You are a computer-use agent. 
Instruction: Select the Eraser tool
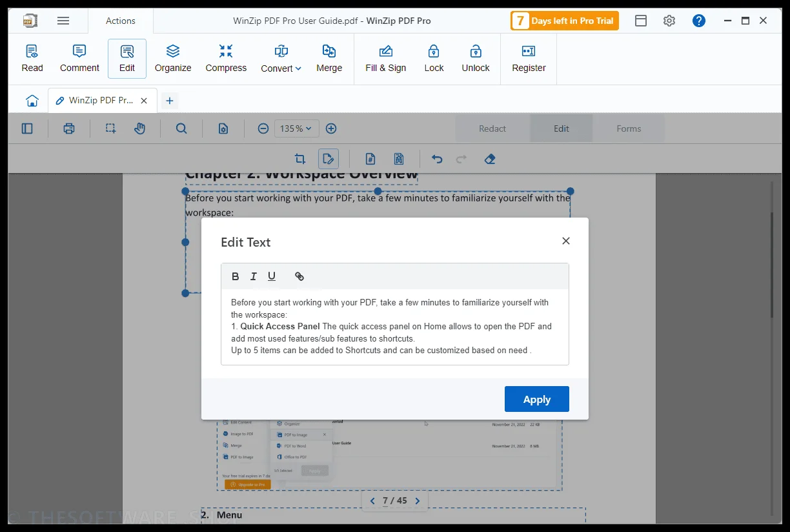(490, 159)
